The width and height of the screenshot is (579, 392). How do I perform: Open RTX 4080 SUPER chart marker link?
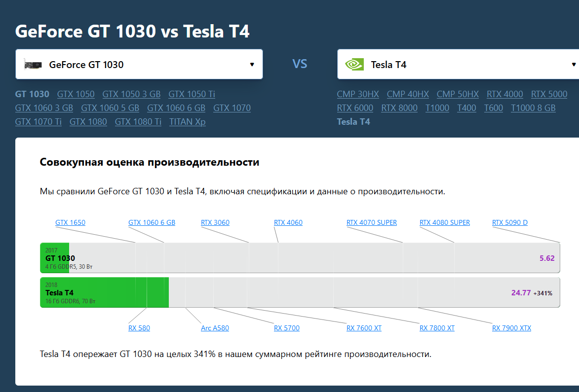(445, 222)
